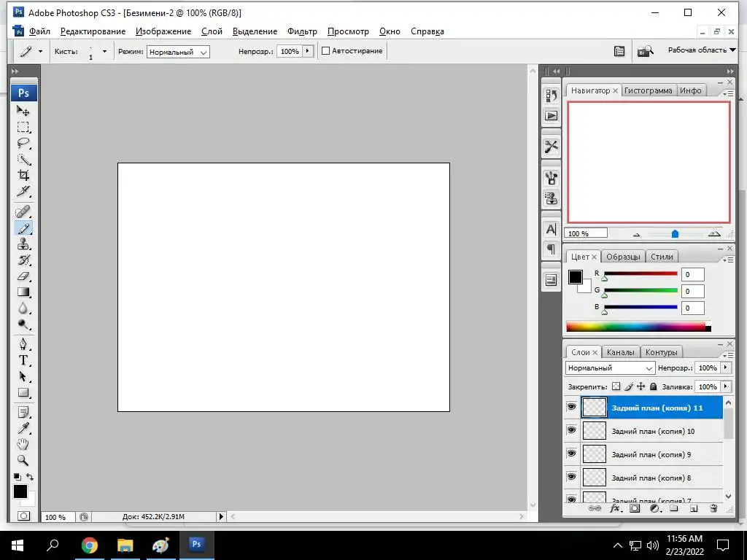
Task: Open the Файл menu
Action: 39,31
